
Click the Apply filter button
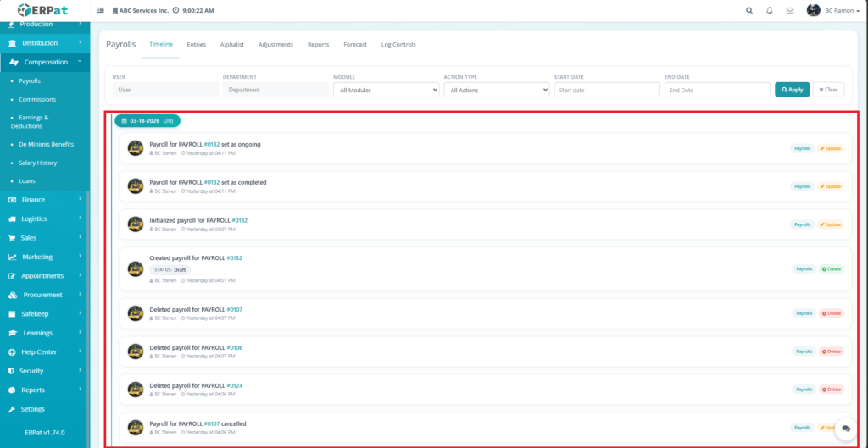coord(792,90)
